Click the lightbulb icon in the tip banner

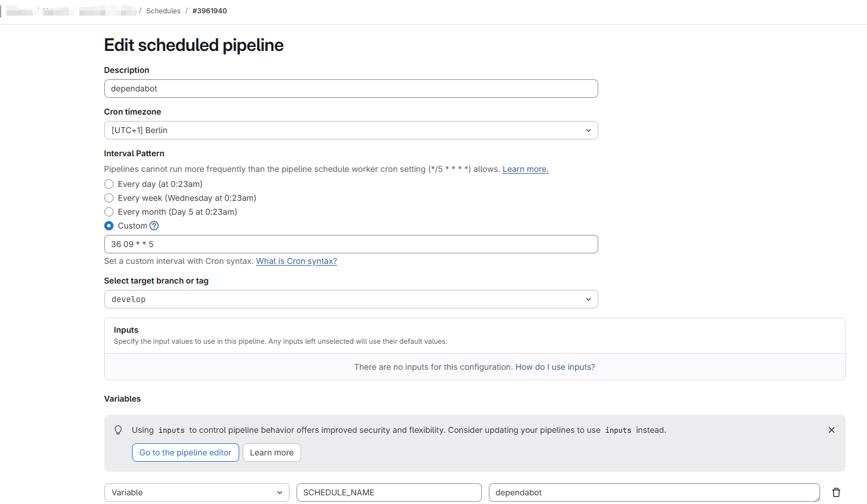118,430
